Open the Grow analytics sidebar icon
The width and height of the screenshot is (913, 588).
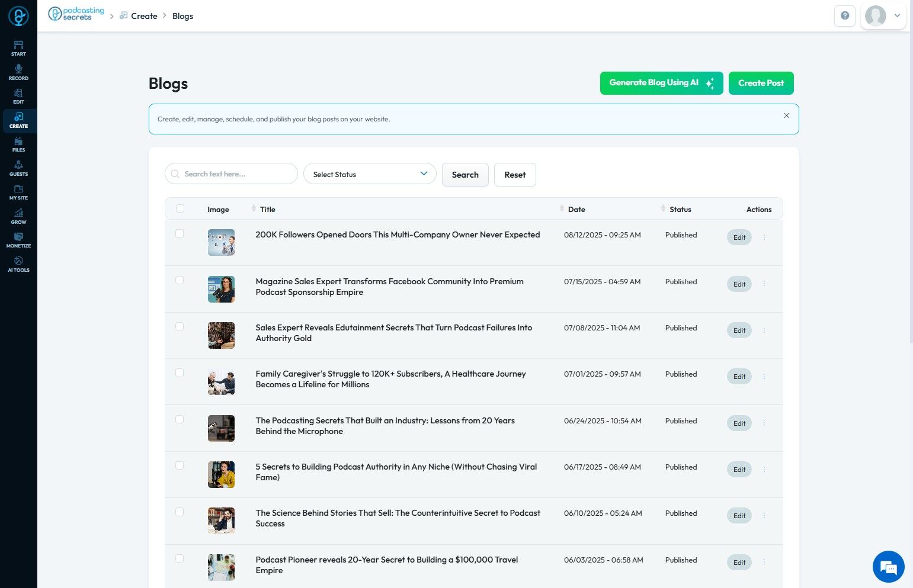pos(18,217)
